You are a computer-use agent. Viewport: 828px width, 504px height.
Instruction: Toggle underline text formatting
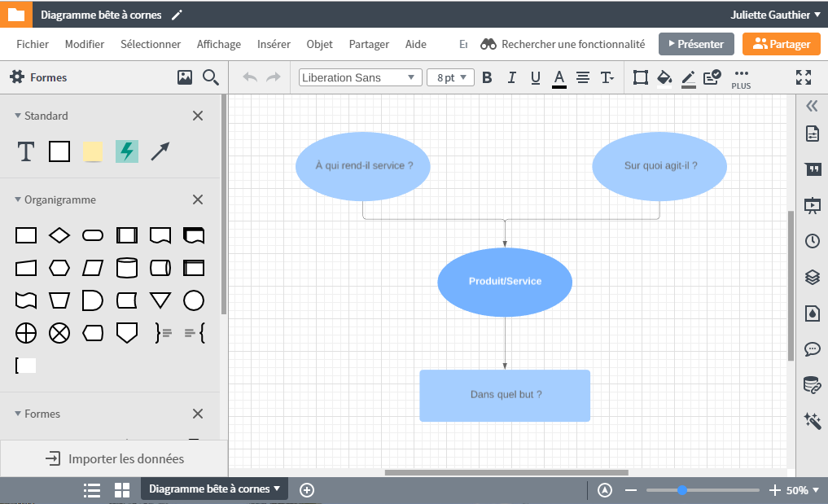535,78
